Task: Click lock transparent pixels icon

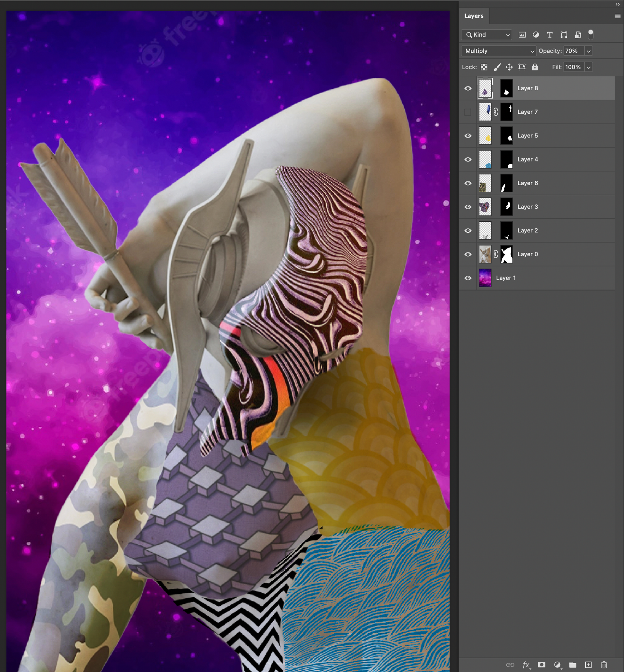Action: click(x=484, y=67)
